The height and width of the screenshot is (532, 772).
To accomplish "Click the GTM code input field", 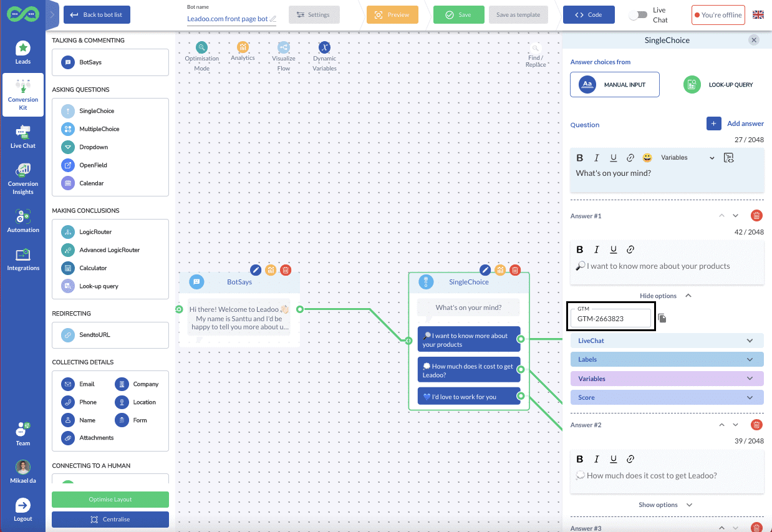I will tap(610, 319).
